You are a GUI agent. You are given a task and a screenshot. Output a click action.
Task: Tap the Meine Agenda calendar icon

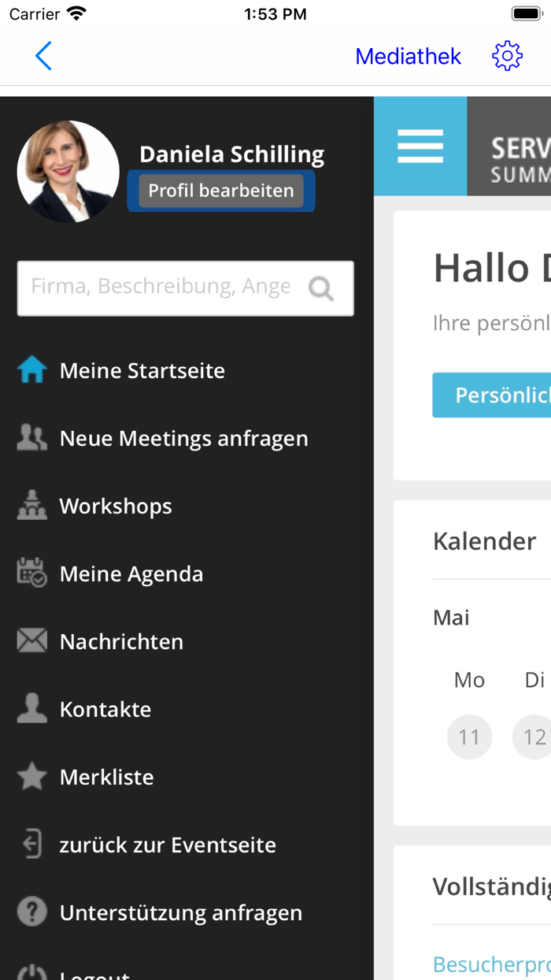click(32, 574)
